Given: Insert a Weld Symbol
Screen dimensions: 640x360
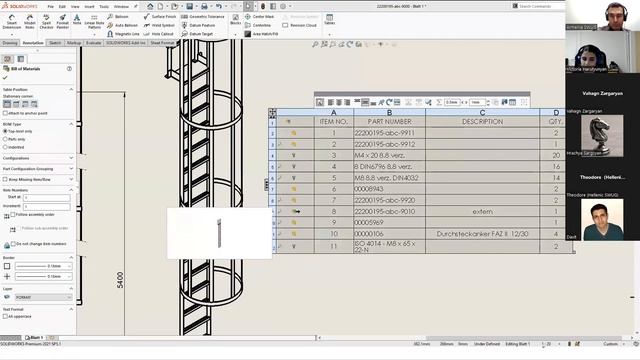Looking at the screenshot, I should 159,25.
